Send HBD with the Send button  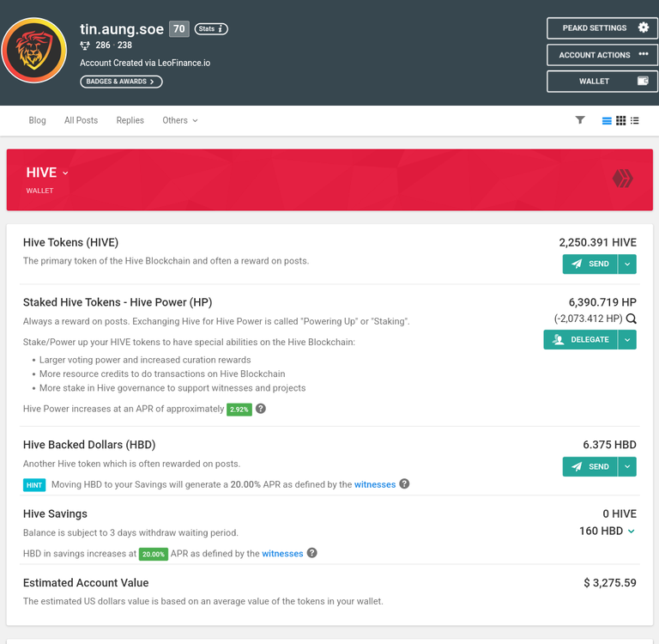click(590, 466)
